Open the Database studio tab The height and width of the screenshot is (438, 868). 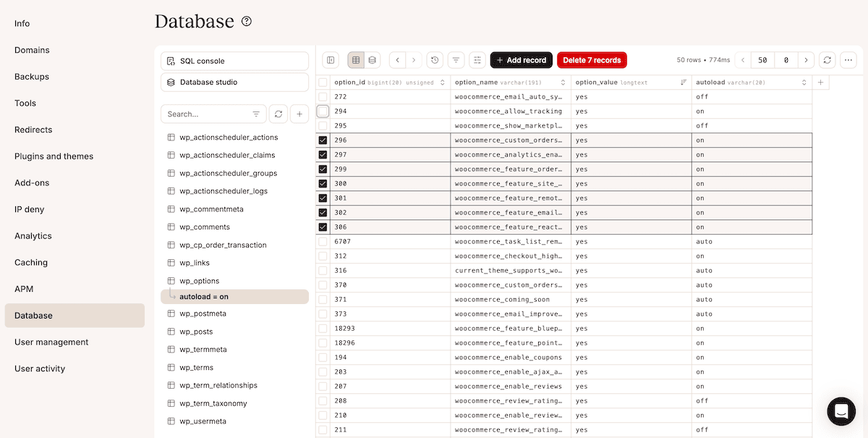(234, 83)
